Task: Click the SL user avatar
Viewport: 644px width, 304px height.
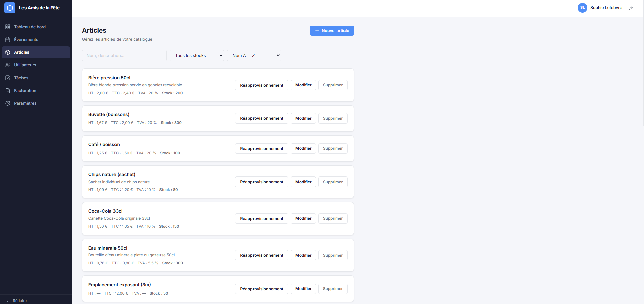Action: click(x=582, y=8)
